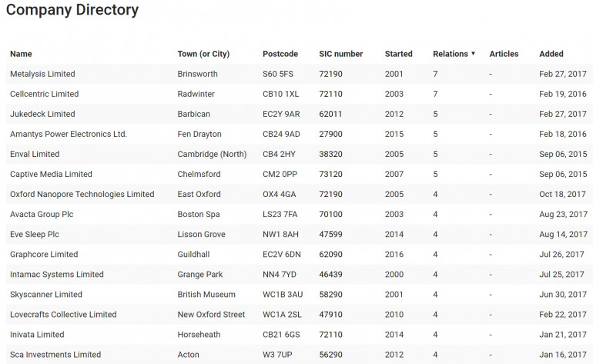Select added date 'Oct 18, 2017'
This screenshot has width=593, height=364.
point(562,194)
